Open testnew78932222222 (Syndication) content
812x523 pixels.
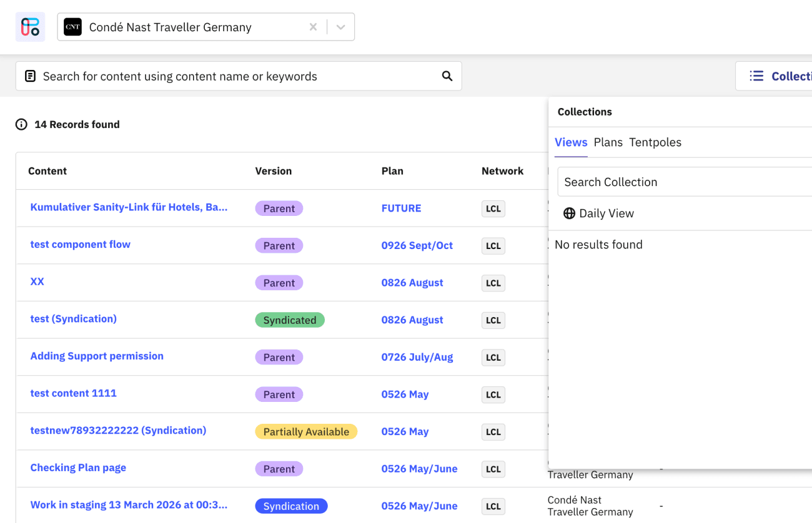click(118, 431)
